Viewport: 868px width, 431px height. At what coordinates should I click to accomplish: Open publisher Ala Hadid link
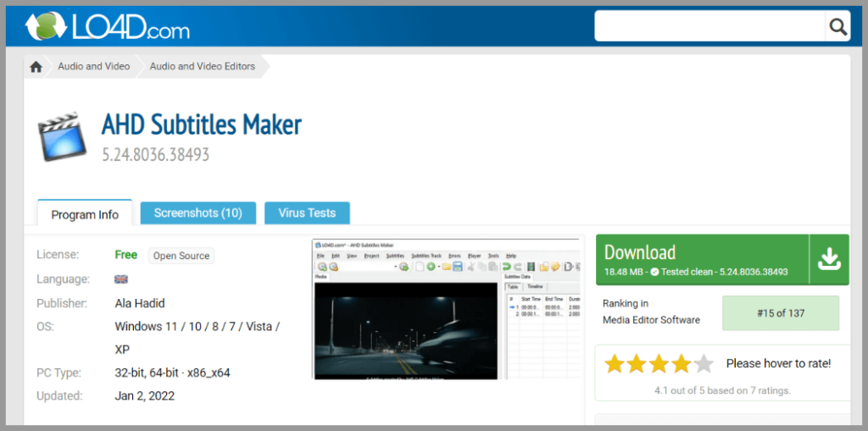pos(140,304)
